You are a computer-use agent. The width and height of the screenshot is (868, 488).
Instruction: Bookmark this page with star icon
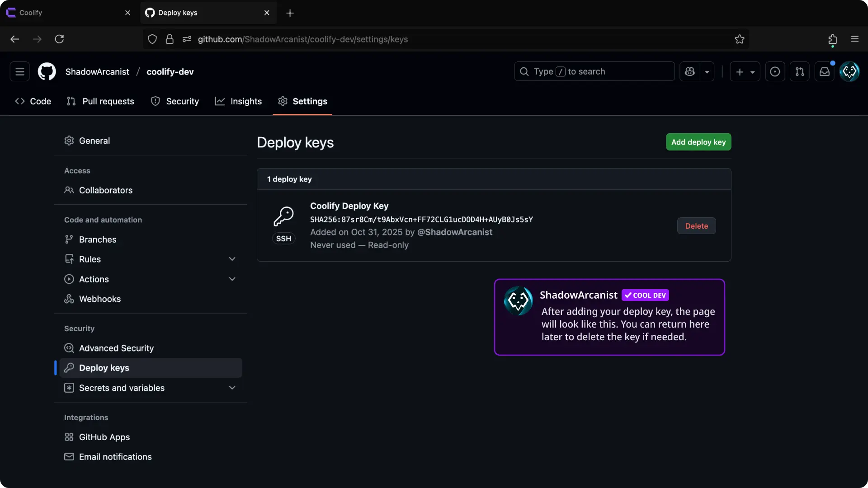(x=739, y=39)
